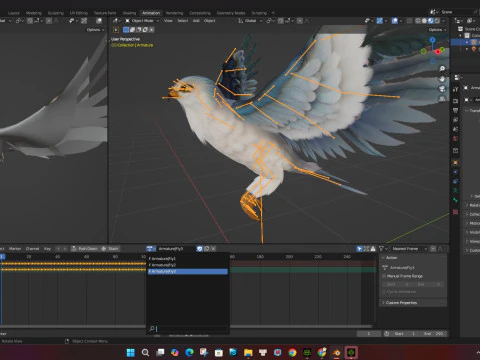The width and height of the screenshot is (480, 360).
Task: Open the Object menu in the viewport header
Action: 209,21
